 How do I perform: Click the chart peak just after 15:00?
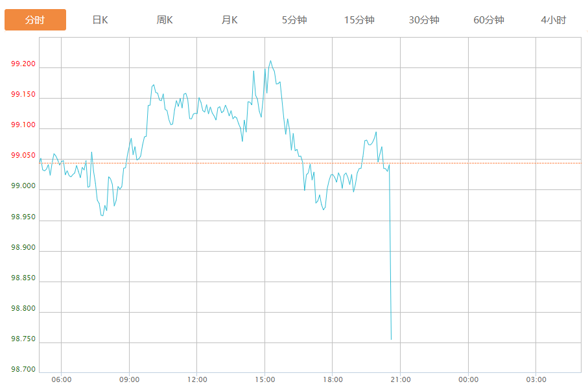270,61
